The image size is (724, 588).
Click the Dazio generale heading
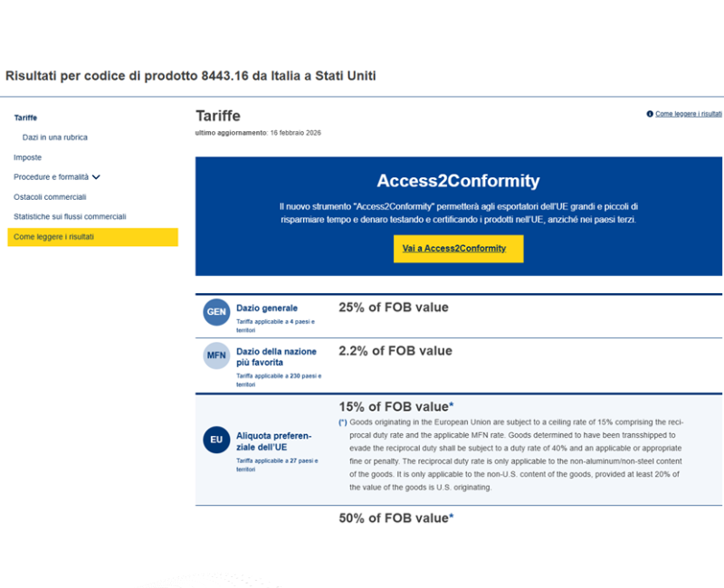click(267, 308)
